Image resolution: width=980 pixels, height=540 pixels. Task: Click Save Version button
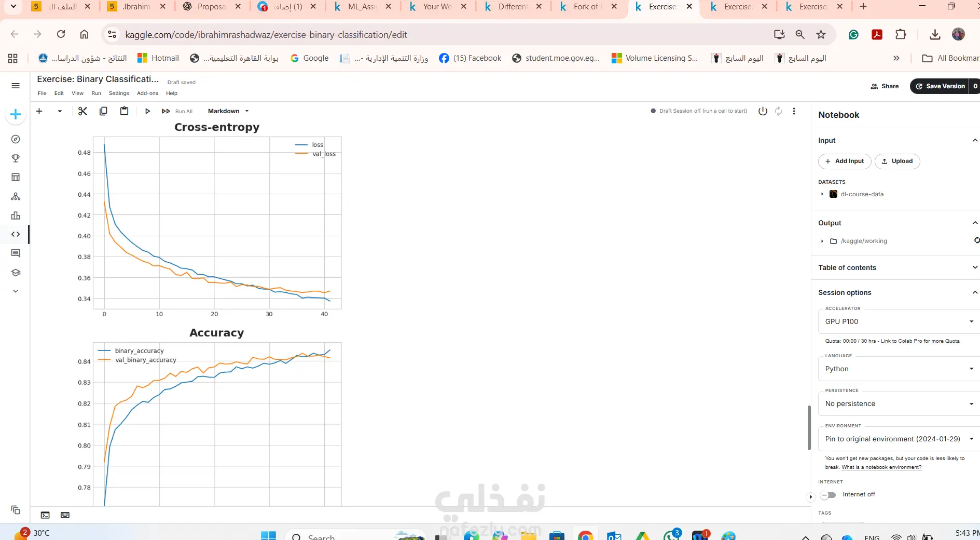[940, 86]
